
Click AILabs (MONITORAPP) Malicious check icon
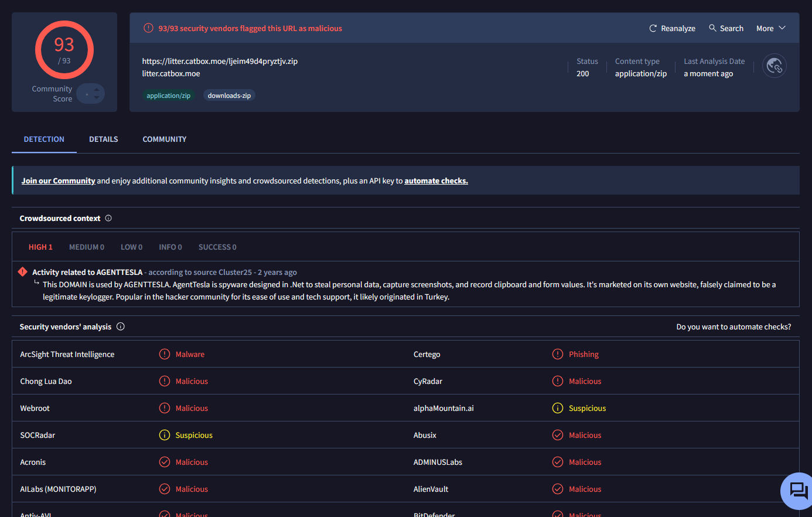tap(165, 489)
